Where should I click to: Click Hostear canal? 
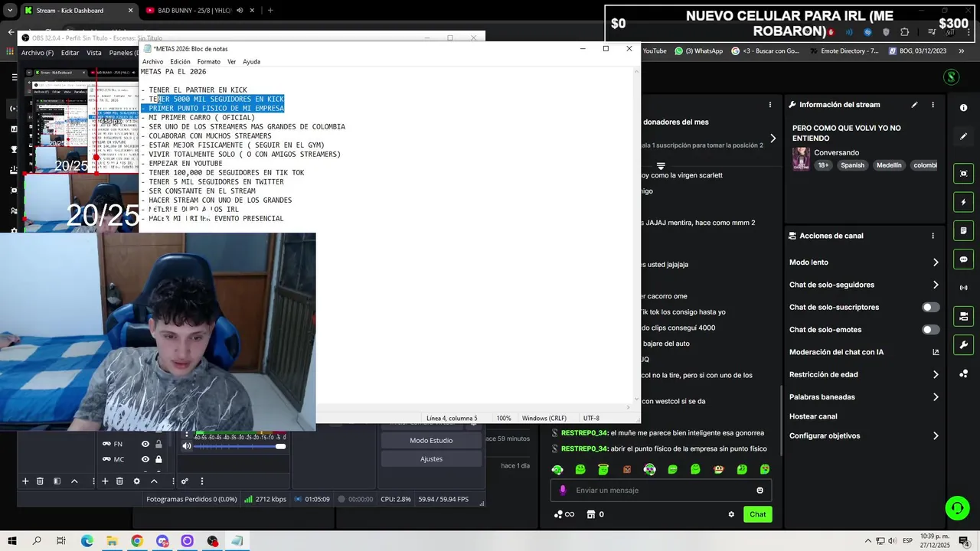[813, 416]
